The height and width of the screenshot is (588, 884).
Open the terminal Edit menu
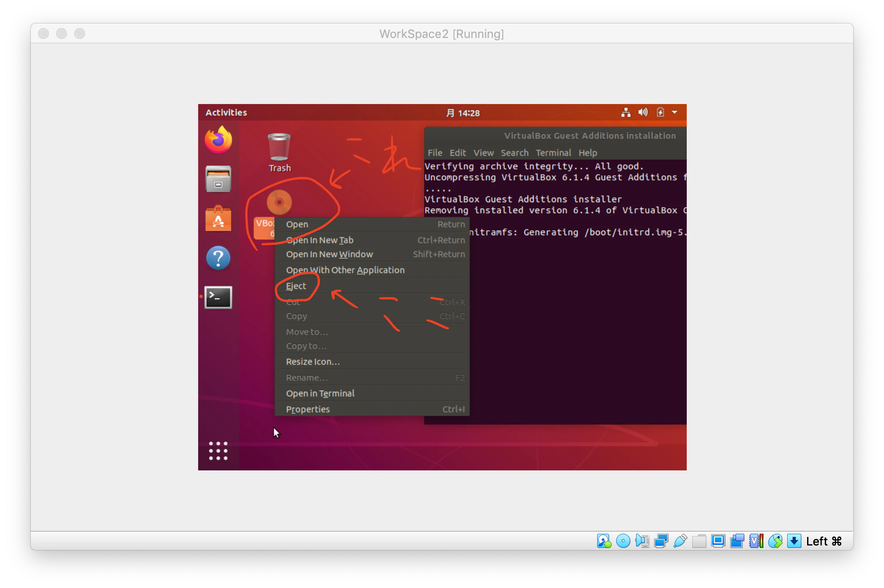pyautogui.click(x=458, y=153)
